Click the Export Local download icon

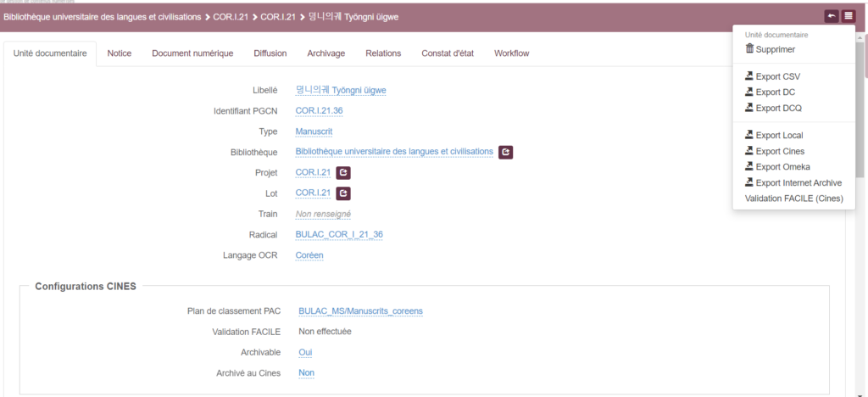[x=749, y=135]
